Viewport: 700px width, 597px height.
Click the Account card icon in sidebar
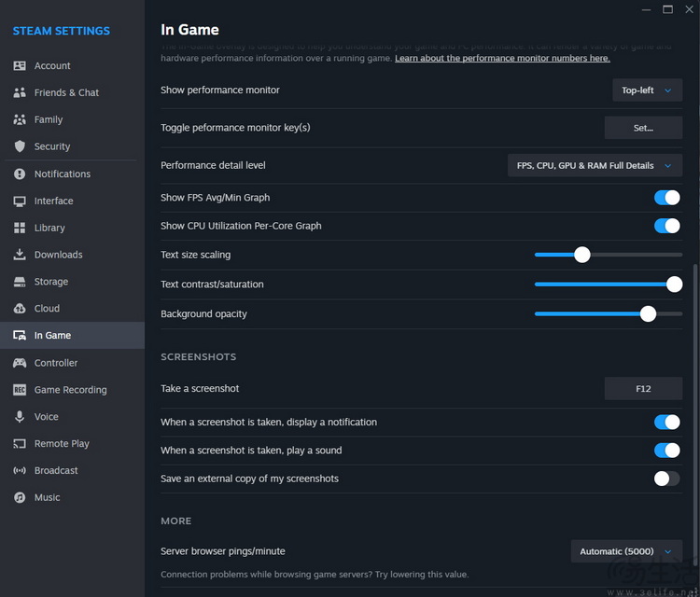tap(20, 66)
